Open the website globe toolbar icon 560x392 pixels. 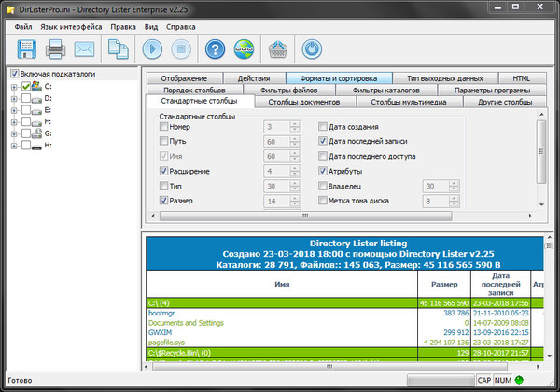[x=245, y=49]
